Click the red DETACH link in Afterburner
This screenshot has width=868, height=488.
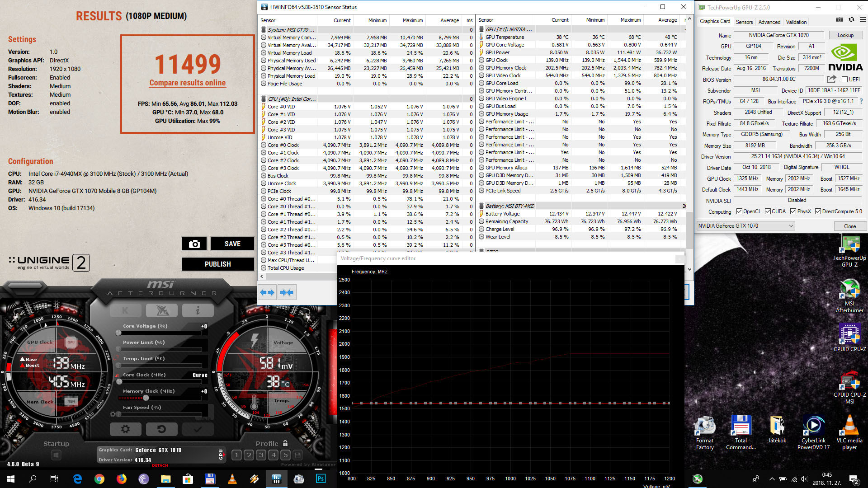160,465
